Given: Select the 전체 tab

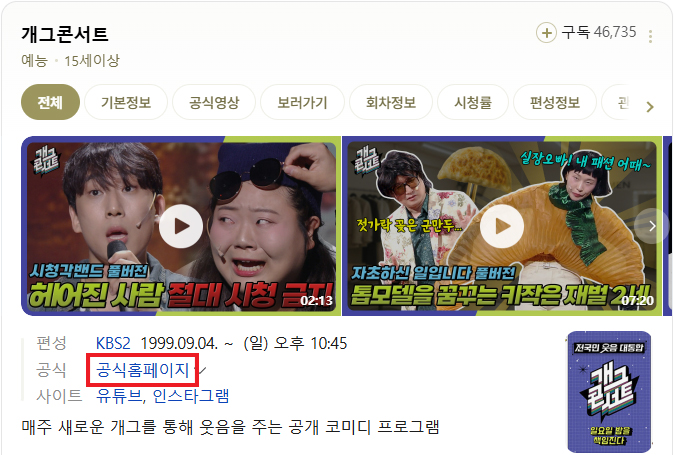Looking at the screenshot, I should coord(50,102).
